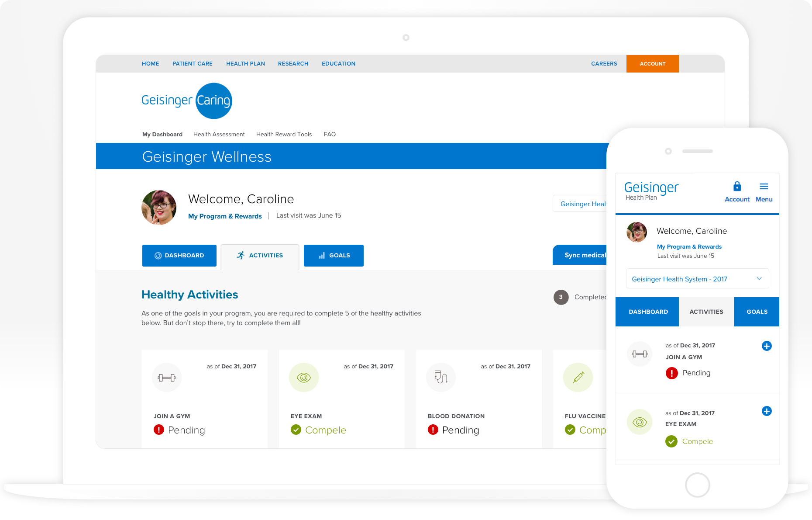Select the My Dashboard sub-navigation item
The height and width of the screenshot is (520, 812).
(162, 135)
